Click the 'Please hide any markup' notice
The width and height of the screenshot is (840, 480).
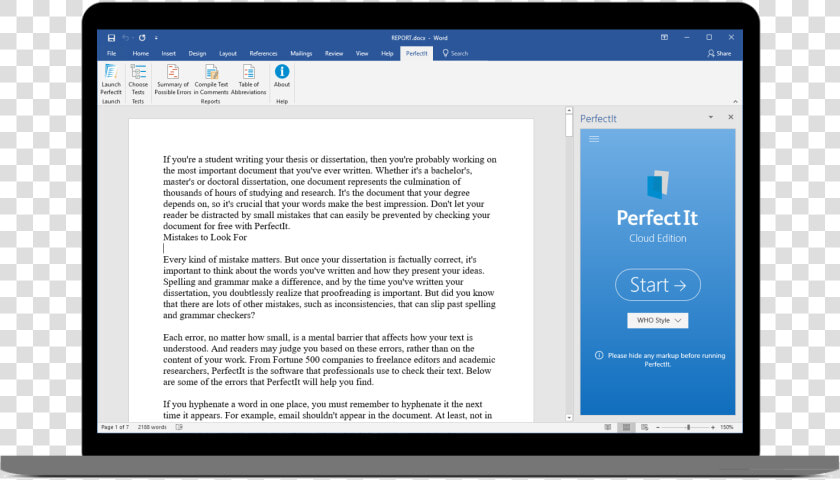666,359
